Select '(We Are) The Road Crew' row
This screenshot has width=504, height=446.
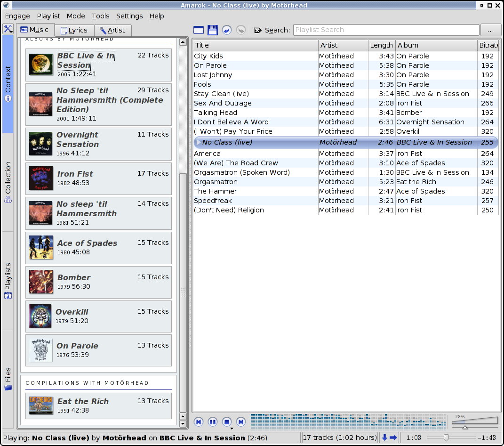point(345,163)
